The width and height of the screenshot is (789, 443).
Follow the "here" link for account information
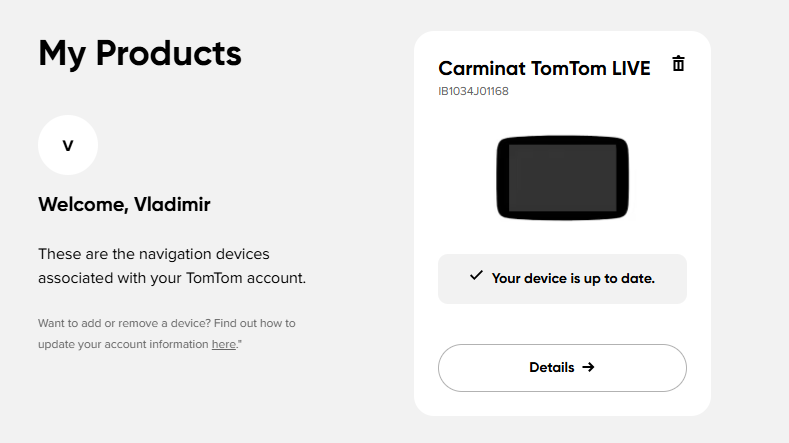(224, 344)
